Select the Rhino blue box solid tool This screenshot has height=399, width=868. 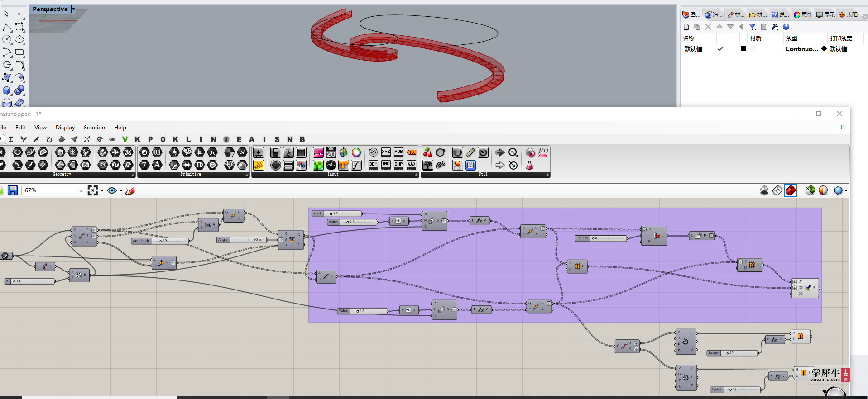pyautogui.click(x=7, y=90)
